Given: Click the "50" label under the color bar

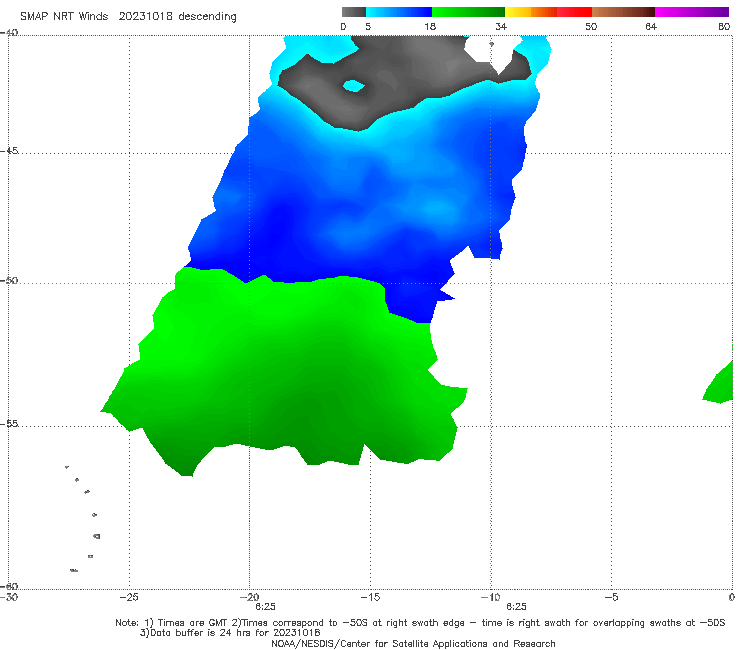Looking at the screenshot, I should click(591, 26).
